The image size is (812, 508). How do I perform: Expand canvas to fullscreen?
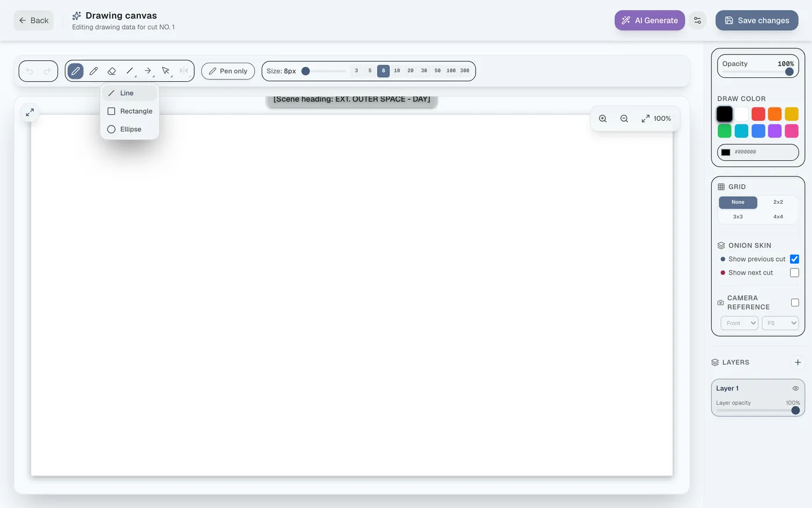(x=30, y=112)
